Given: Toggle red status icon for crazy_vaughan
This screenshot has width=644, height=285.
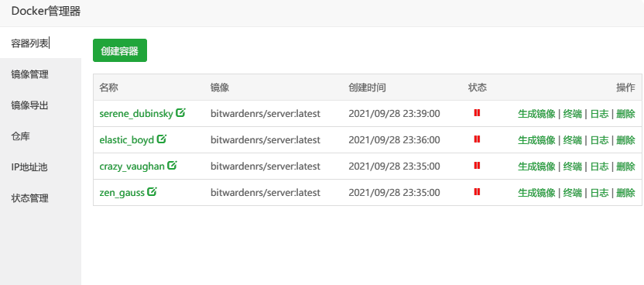Looking at the screenshot, I should coord(477,166).
